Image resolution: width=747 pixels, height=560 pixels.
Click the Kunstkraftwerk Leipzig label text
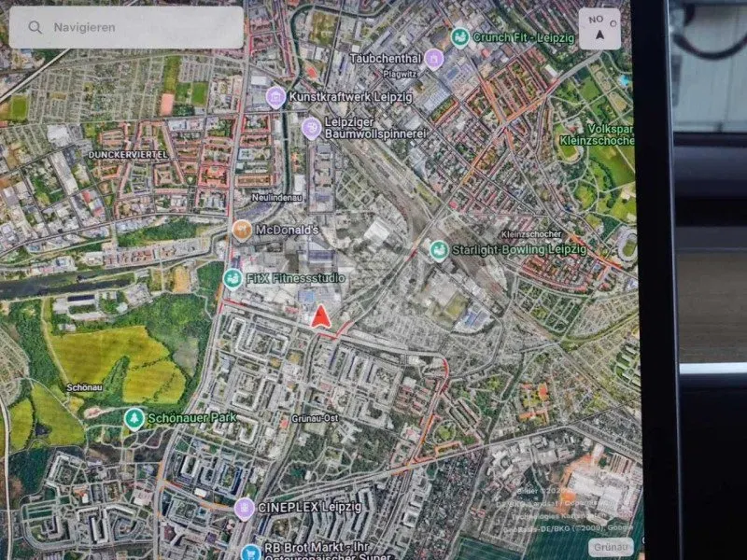(351, 97)
